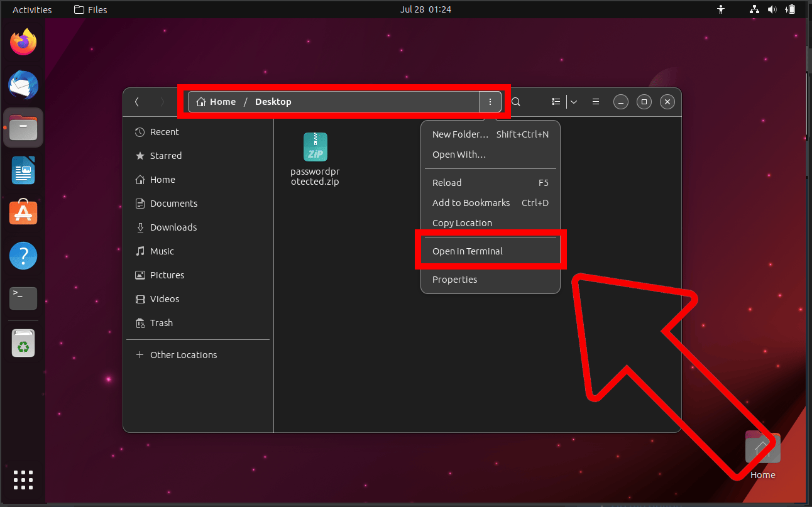Select passwordprotected.zip file

(x=315, y=147)
